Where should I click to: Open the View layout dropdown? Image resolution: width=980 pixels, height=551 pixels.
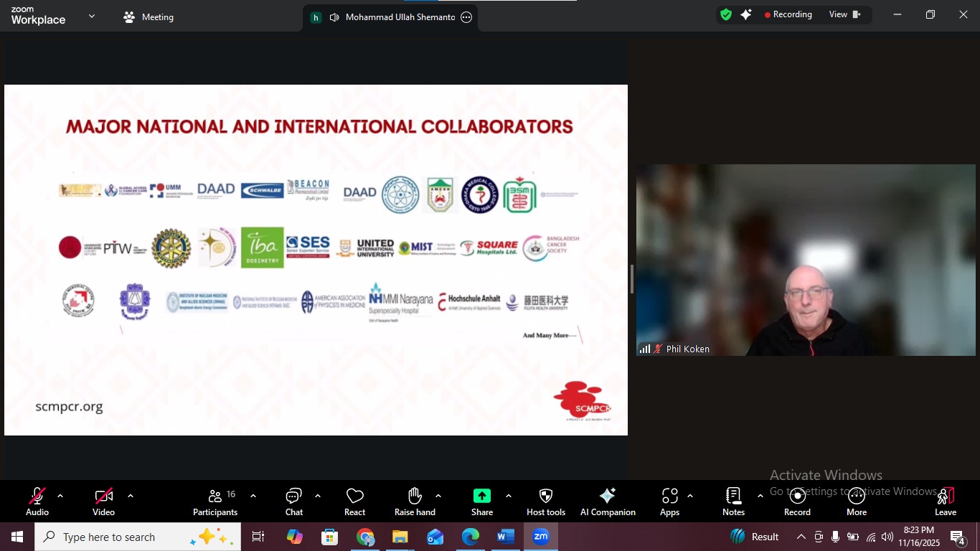pyautogui.click(x=844, y=14)
